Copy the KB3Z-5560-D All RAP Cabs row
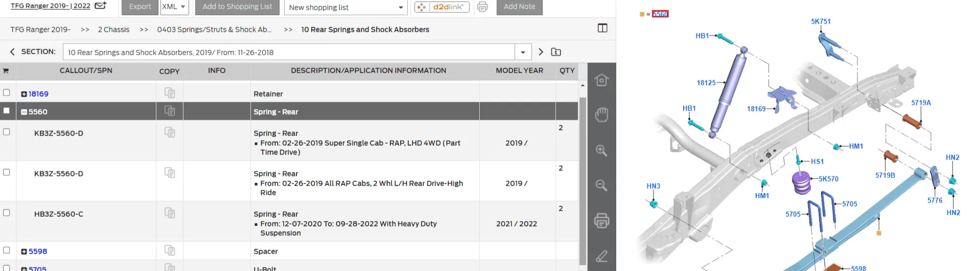 point(170,173)
